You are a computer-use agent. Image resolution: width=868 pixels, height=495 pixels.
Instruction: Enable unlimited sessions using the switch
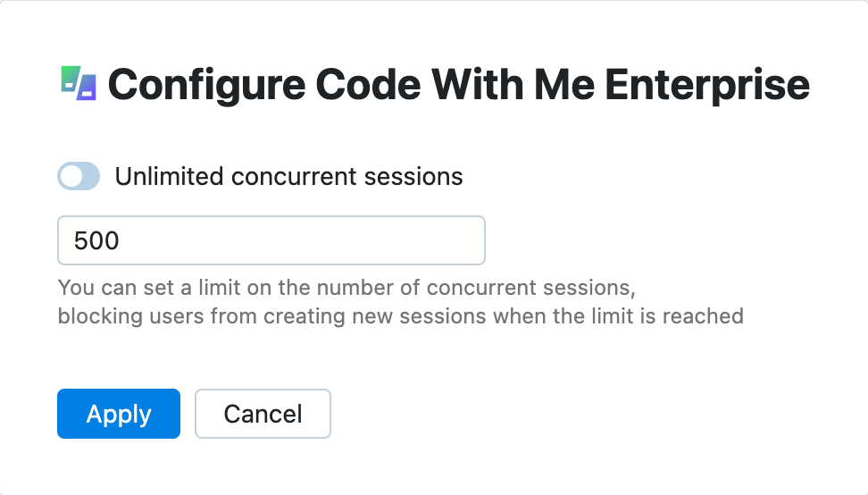click(x=79, y=176)
